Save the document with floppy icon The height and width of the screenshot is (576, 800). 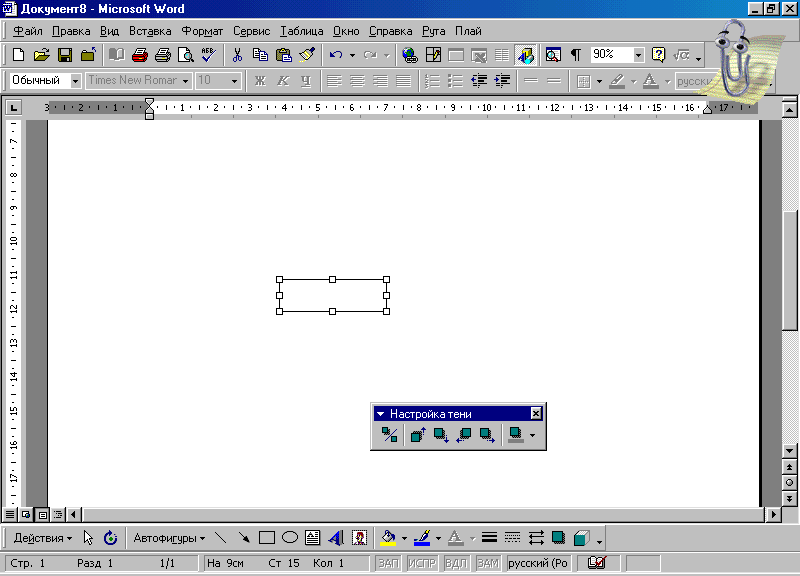pyautogui.click(x=65, y=55)
